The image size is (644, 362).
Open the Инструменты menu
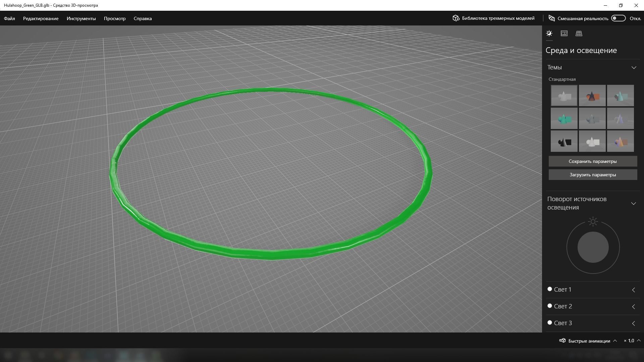point(81,18)
